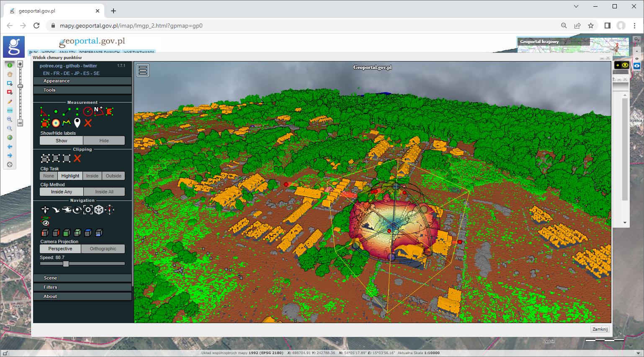Select the angle measurement tool
Image resolution: width=644 pixels, height=357 pixels.
point(44,111)
